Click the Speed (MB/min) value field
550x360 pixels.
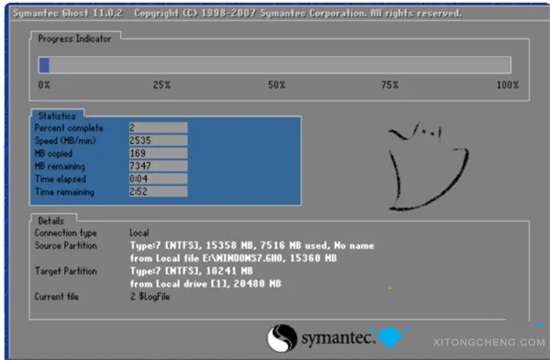tap(158, 140)
